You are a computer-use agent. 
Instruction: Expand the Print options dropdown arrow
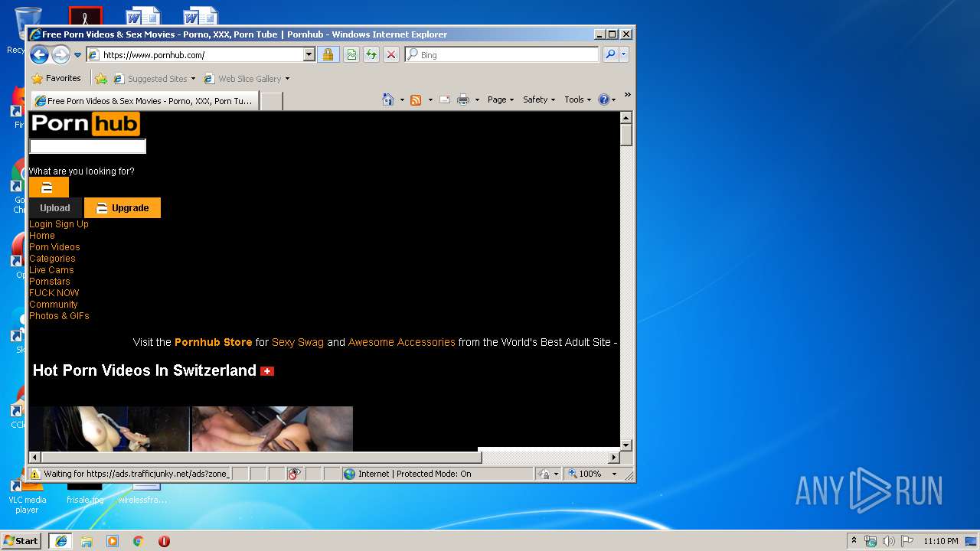(477, 99)
